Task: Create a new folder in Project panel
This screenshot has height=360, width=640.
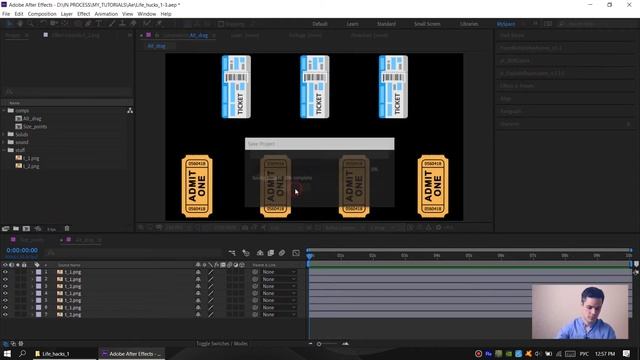Action: tap(16, 229)
